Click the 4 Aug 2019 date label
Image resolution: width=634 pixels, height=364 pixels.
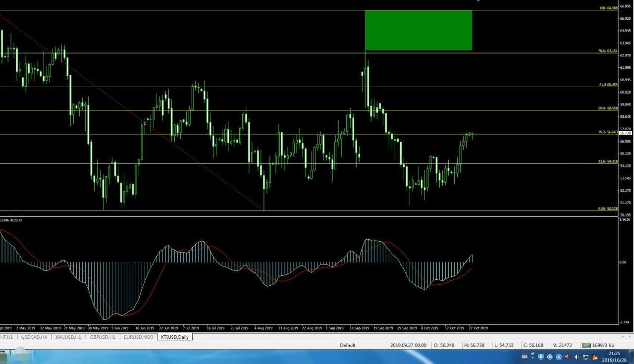click(264, 328)
